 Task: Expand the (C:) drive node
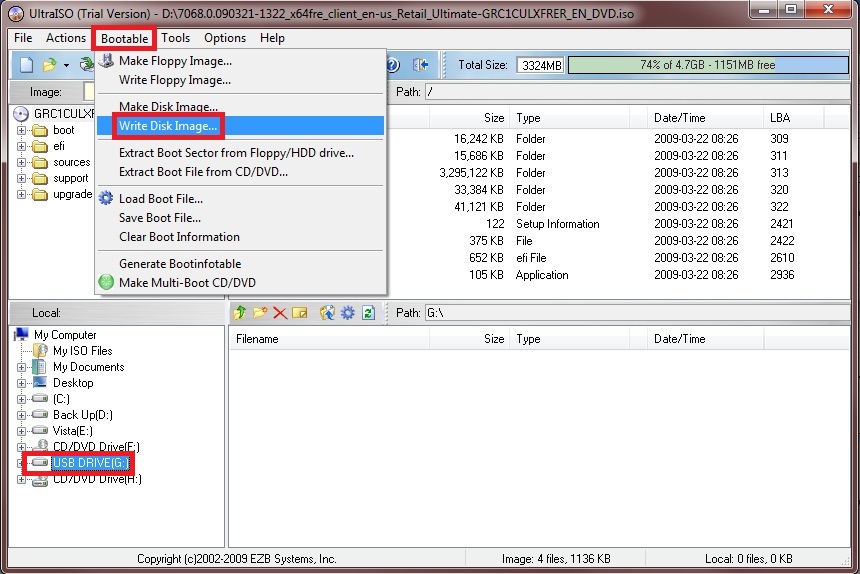click(21, 399)
